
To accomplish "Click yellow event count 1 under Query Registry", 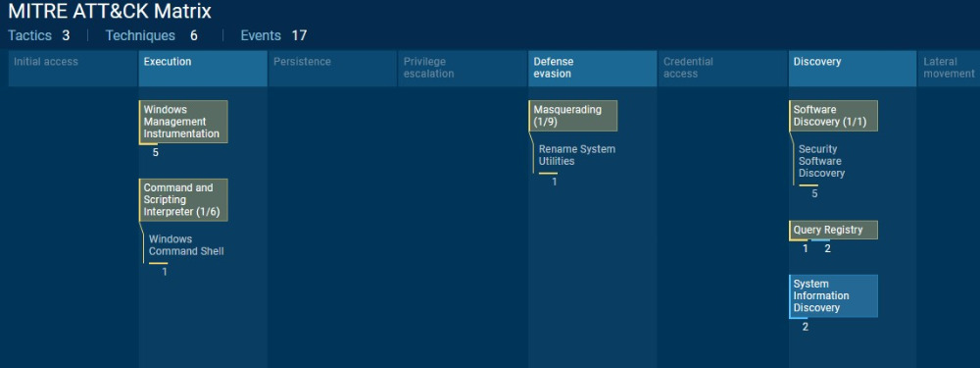I will click(805, 248).
